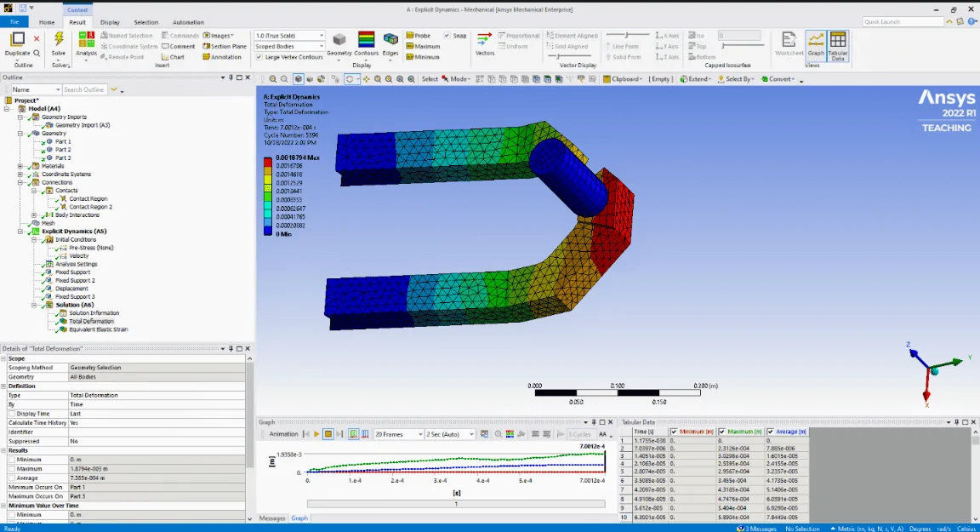Select Equivalent Elastic Strain in the tree
This screenshot has height=532, width=980.
pos(98,329)
